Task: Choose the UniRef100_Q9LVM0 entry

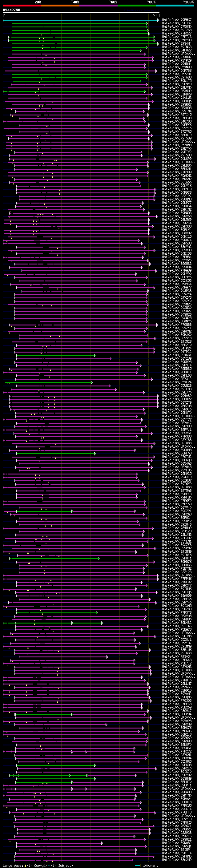Action: point(177,88)
